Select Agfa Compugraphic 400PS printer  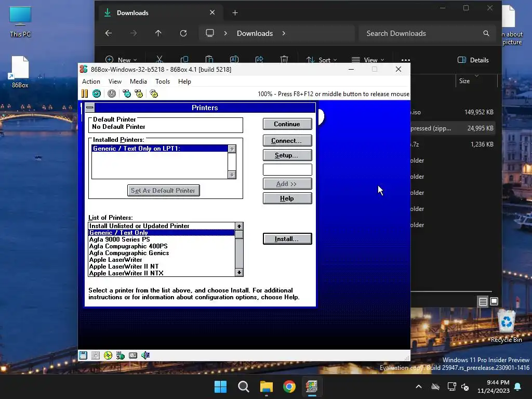[161, 246]
